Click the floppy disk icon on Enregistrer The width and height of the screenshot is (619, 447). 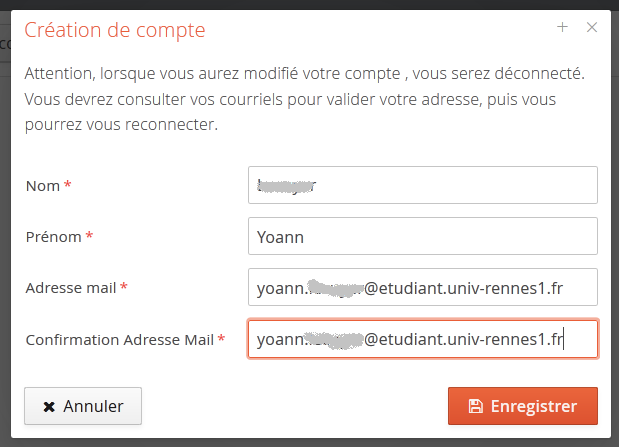coord(476,406)
